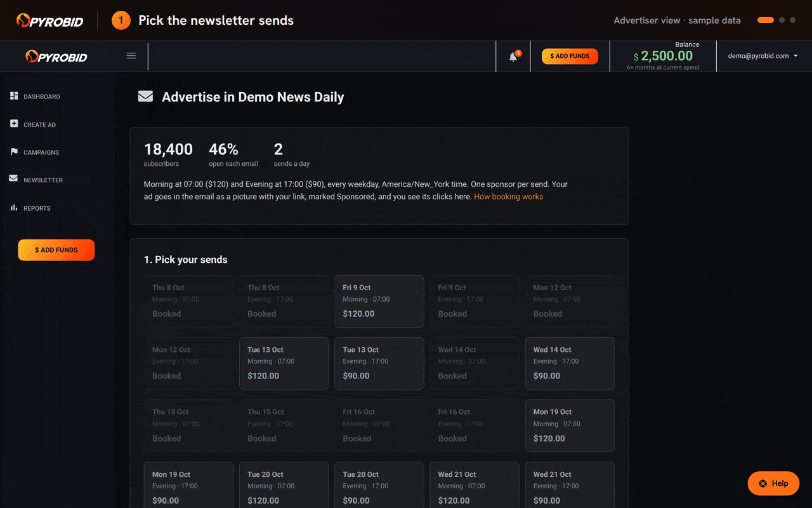Click "Advertiser view · sample data" text
The image size is (812, 508).
tap(677, 20)
